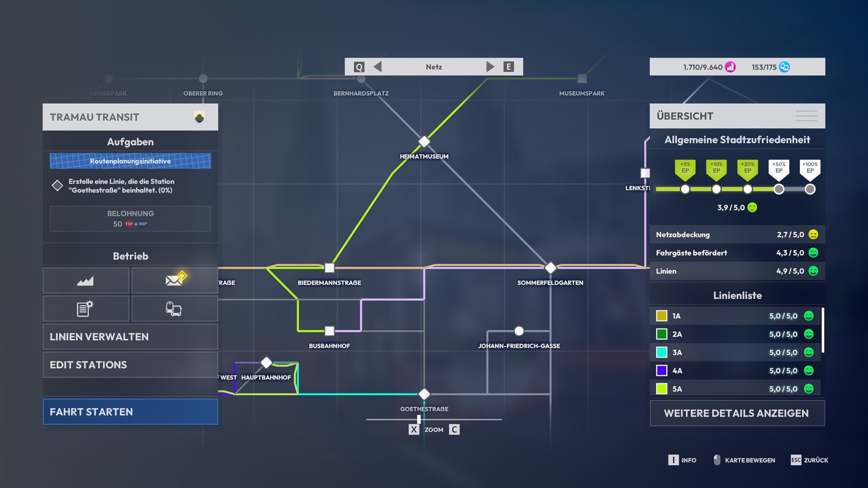Image resolution: width=868 pixels, height=488 pixels.
Task: Click the earnings chart icon next to 1.710/9.640
Action: click(x=730, y=66)
